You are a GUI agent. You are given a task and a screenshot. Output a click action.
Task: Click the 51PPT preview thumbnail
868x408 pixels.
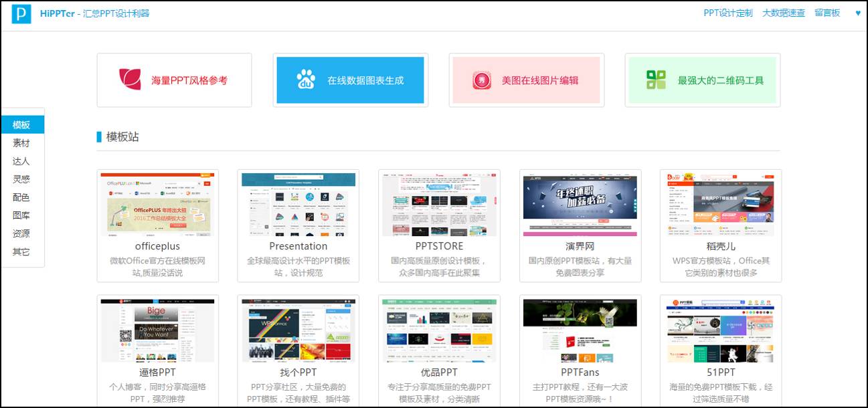(x=720, y=330)
